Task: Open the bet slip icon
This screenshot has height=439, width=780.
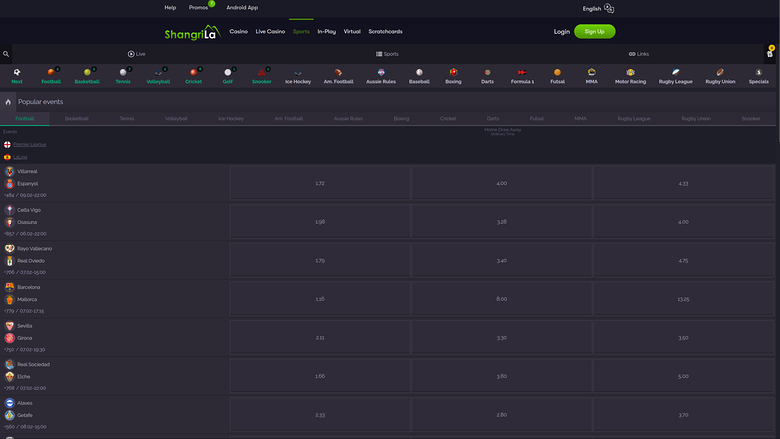Action: click(x=769, y=54)
